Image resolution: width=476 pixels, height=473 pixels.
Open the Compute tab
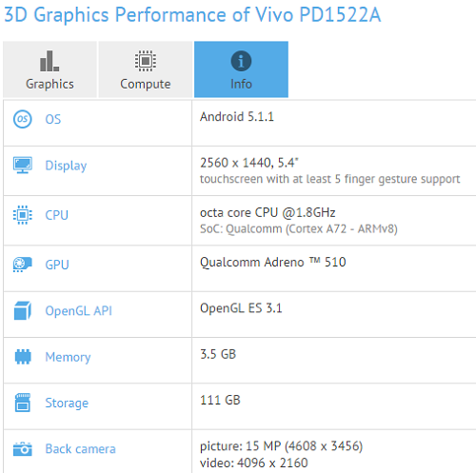click(x=146, y=69)
